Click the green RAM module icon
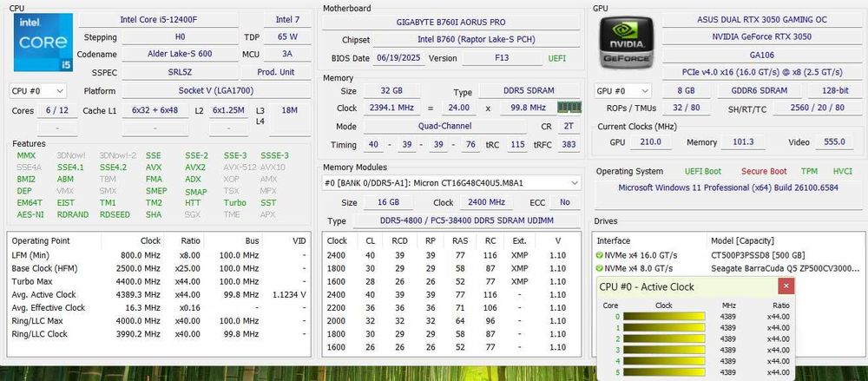This screenshot has width=868, height=381. (x=569, y=107)
